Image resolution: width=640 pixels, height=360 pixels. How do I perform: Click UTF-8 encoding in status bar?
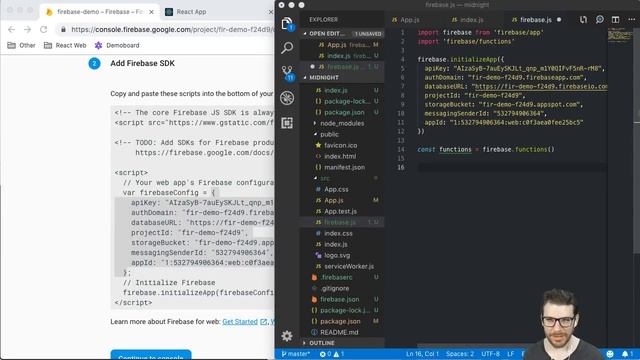coord(490,354)
